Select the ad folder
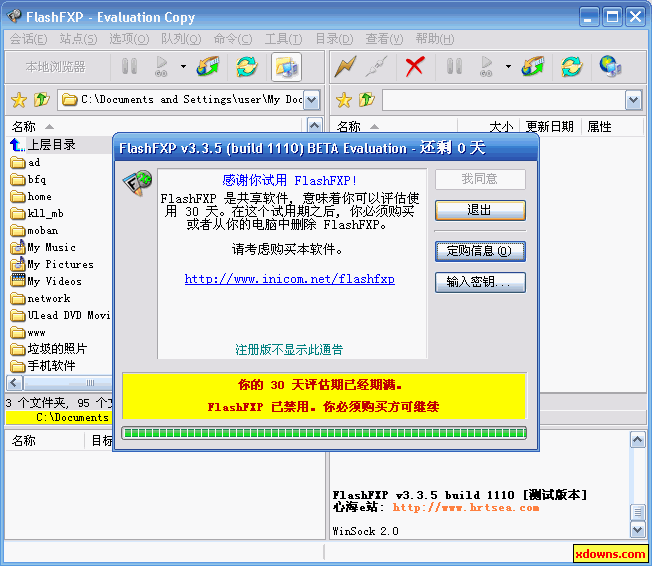Viewport: 652px width, 566px height. coord(25,162)
